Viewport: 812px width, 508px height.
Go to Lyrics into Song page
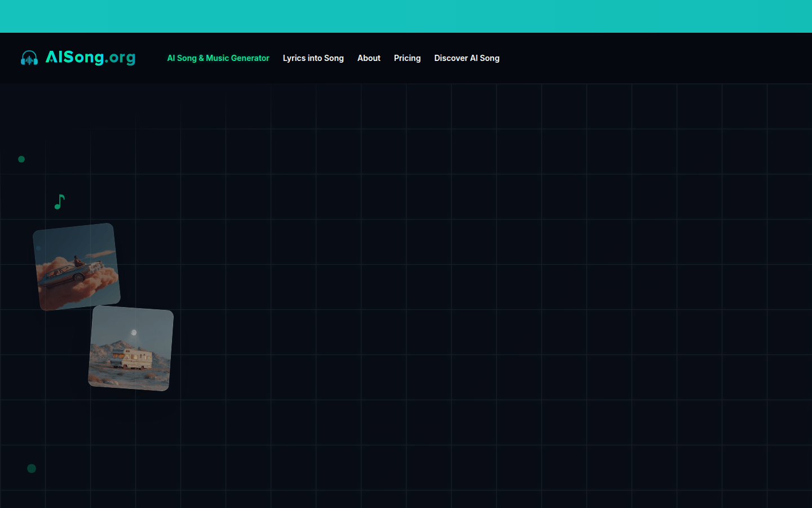coord(313,58)
